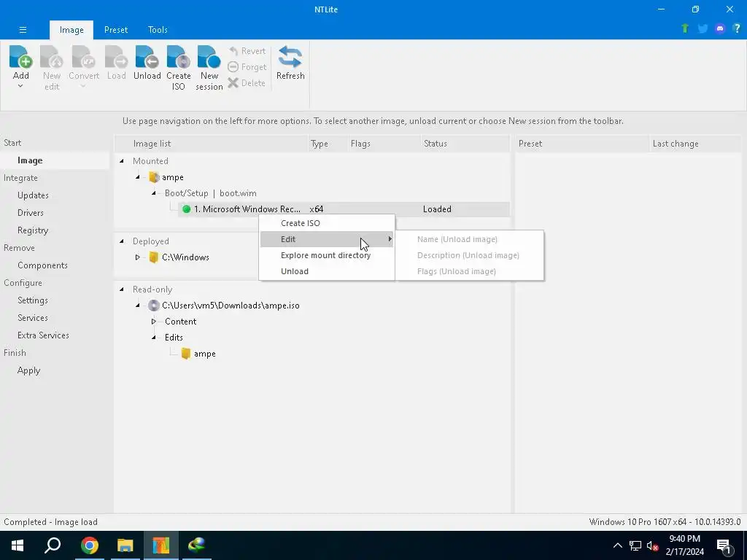Screen dimensions: 747x560
Task: Open the hamburger main menu
Action: click(23, 30)
